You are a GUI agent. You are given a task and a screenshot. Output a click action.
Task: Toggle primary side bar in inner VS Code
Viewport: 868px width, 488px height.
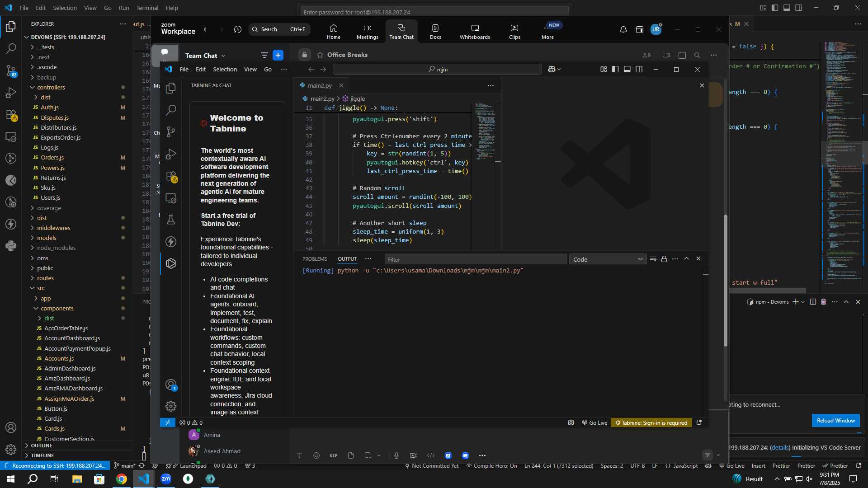tap(615, 69)
